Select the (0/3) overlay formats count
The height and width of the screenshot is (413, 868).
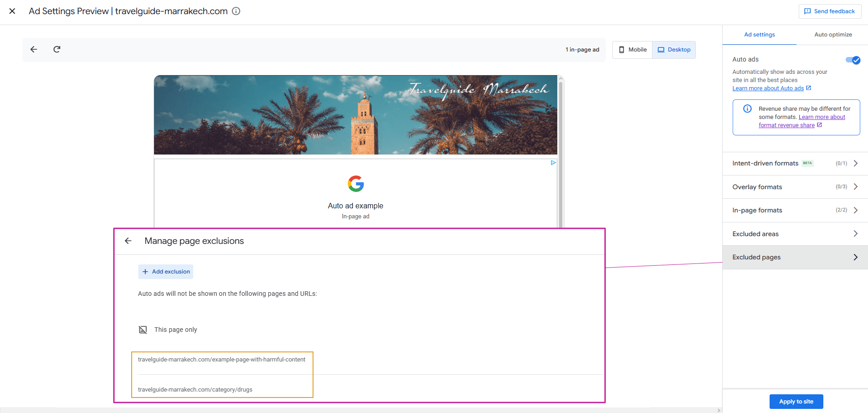click(x=841, y=187)
